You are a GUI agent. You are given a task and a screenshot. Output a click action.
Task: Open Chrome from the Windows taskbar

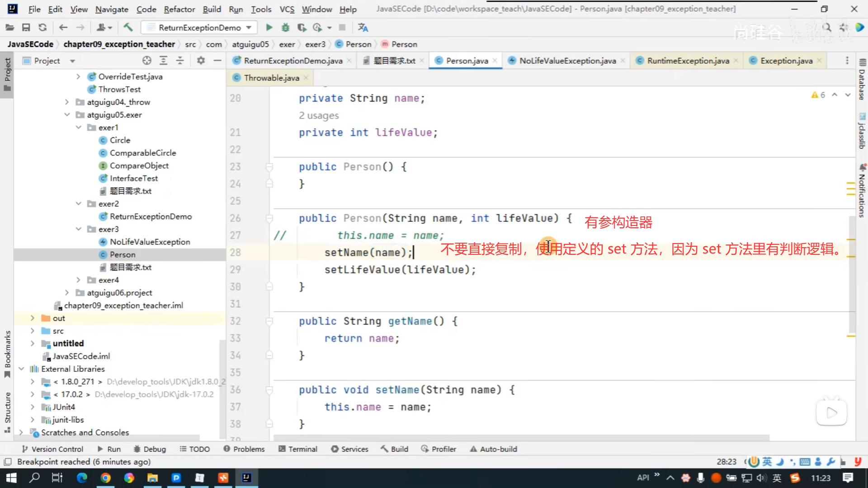(x=105, y=478)
